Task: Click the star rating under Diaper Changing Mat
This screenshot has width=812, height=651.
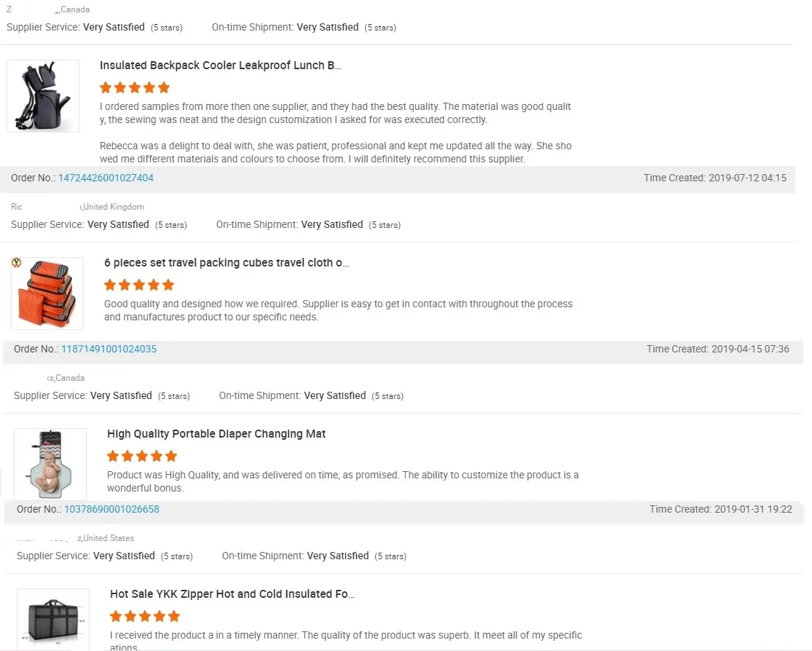Action: tap(142, 457)
